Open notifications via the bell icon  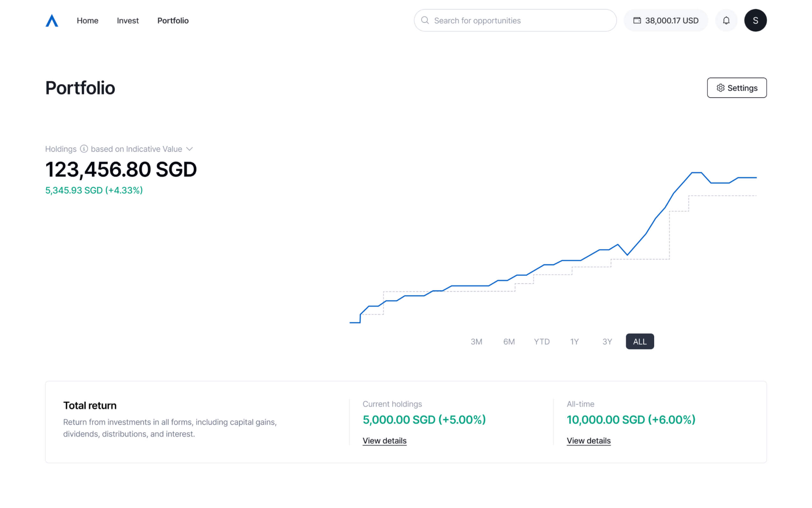point(726,20)
